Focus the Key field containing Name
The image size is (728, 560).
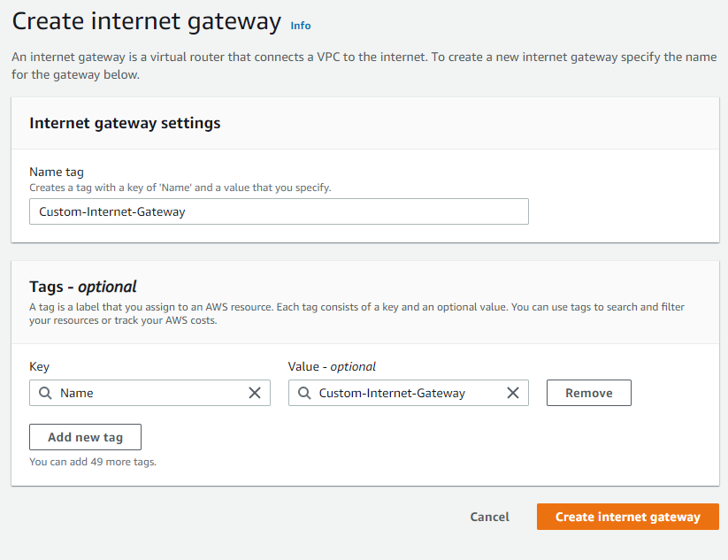149,393
